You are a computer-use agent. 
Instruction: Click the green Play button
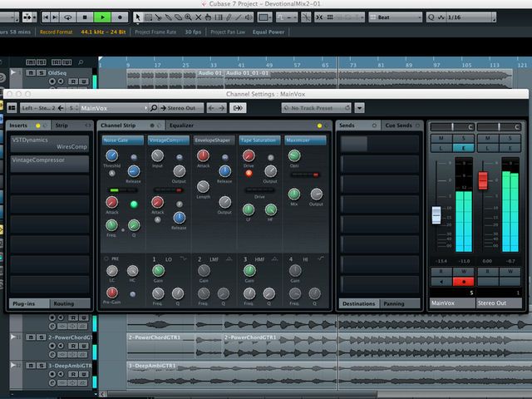click(102, 17)
